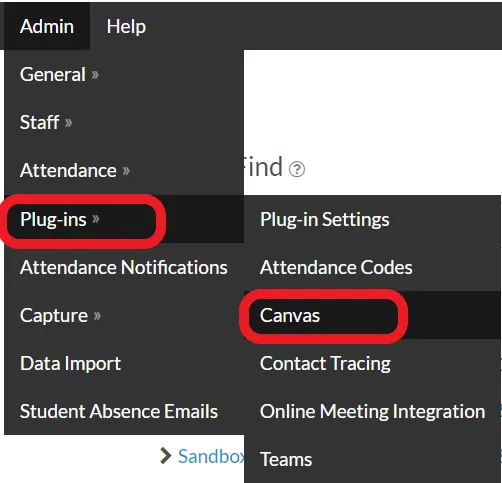Open the Help menu

pyautogui.click(x=126, y=26)
